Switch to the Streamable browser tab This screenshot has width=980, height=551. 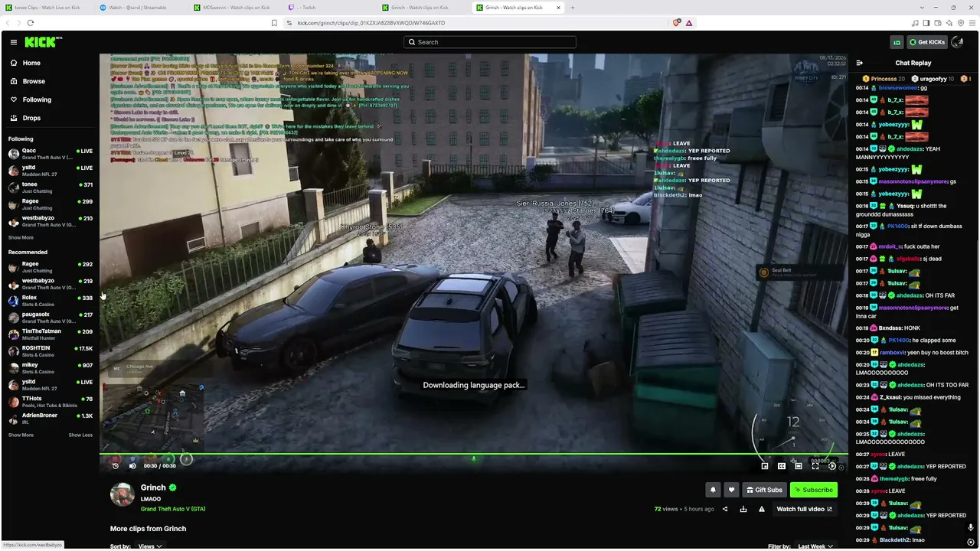[142, 8]
